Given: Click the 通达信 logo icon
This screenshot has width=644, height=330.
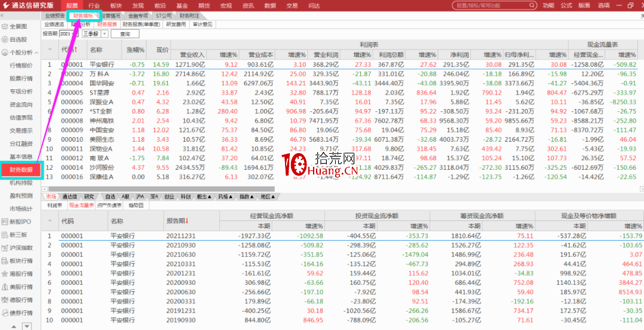Looking at the screenshot, I should pos(7,5).
